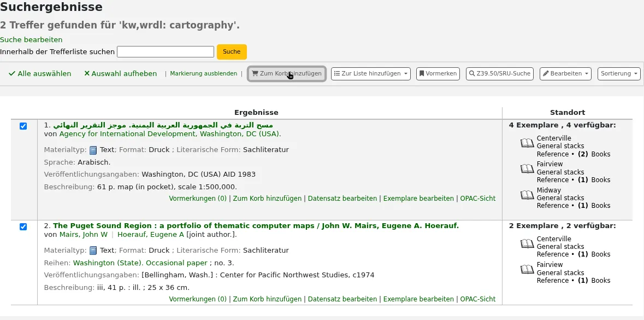Click 'Datensatz bearbeiten' for Puget Sound record
The image size is (644, 320).
coord(342,299)
